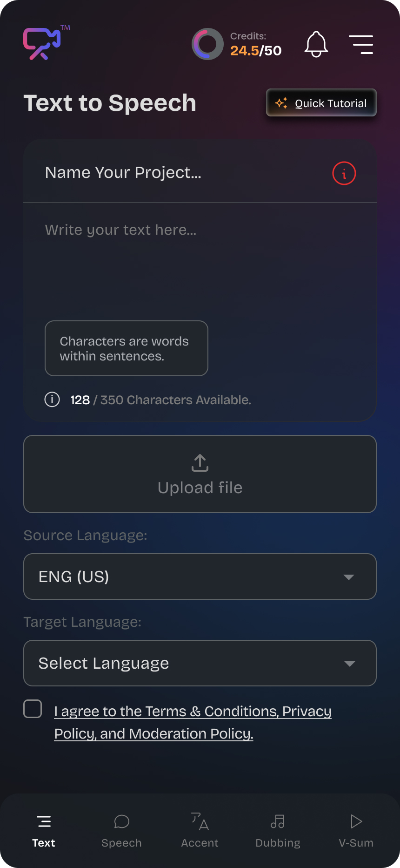
Task: Open Quick Tutorial
Action: click(321, 103)
